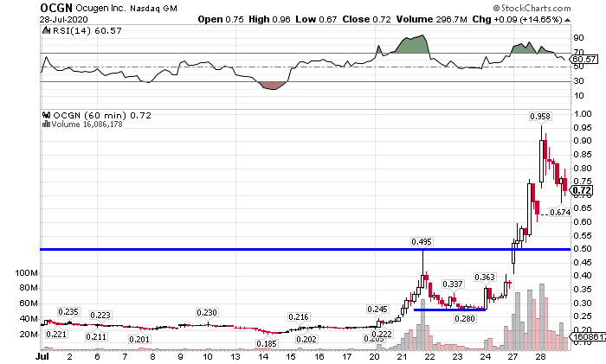Click the 0.211 price label

click(x=96, y=336)
